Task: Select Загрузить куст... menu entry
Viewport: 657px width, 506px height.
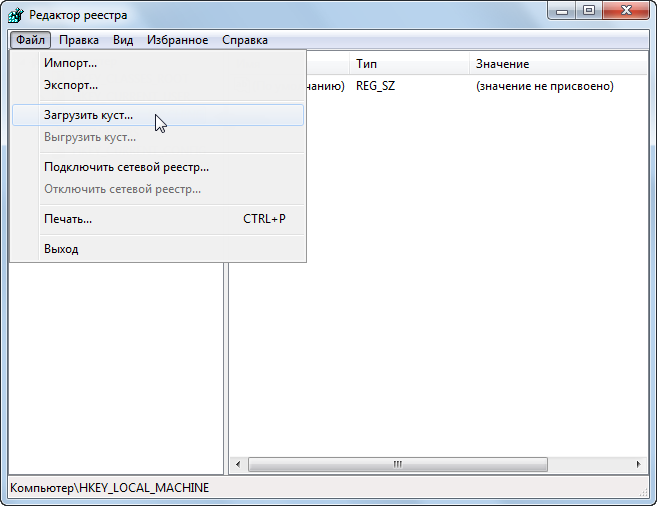Action: pos(88,115)
